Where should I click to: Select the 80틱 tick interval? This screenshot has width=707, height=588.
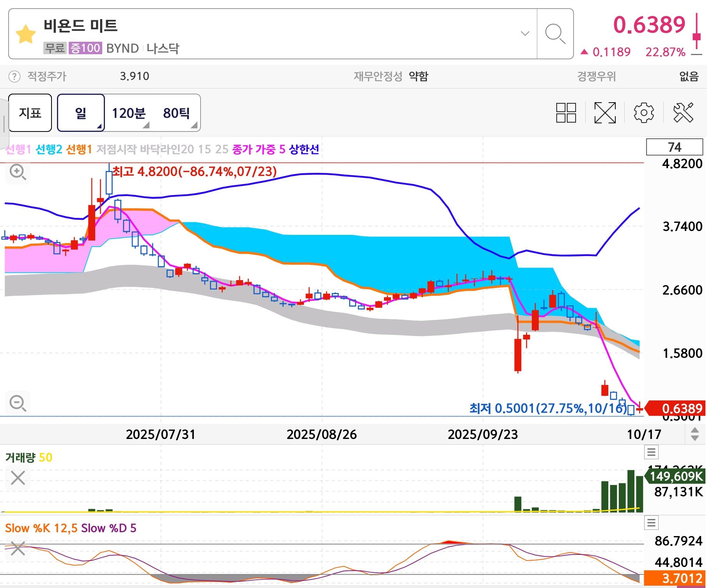pos(176,113)
